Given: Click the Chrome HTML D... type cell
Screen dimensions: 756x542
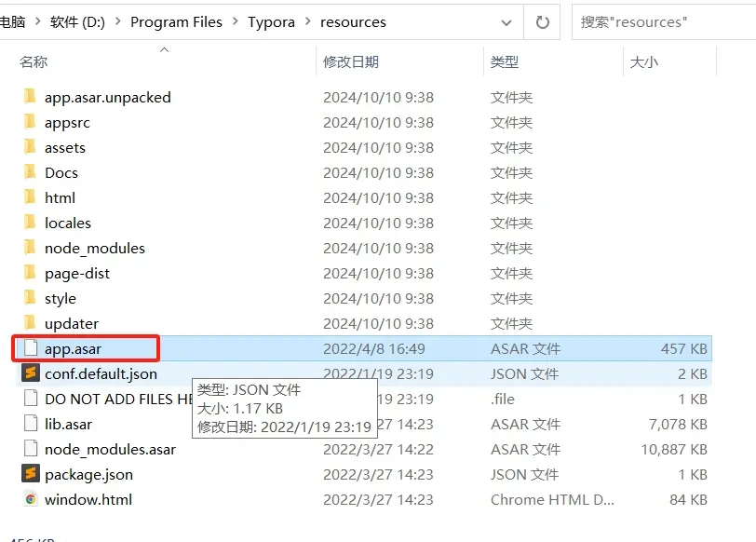Looking at the screenshot, I should 552,499.
